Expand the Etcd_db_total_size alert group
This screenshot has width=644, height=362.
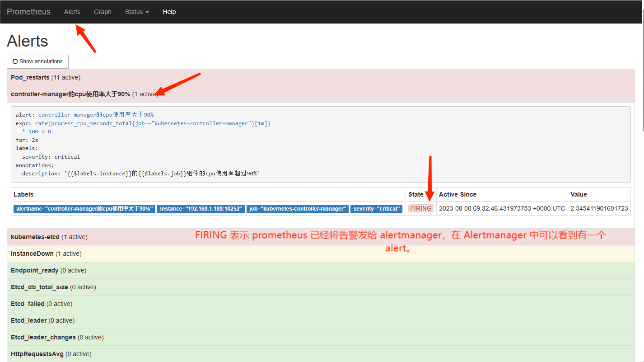[x=321, y=287]
